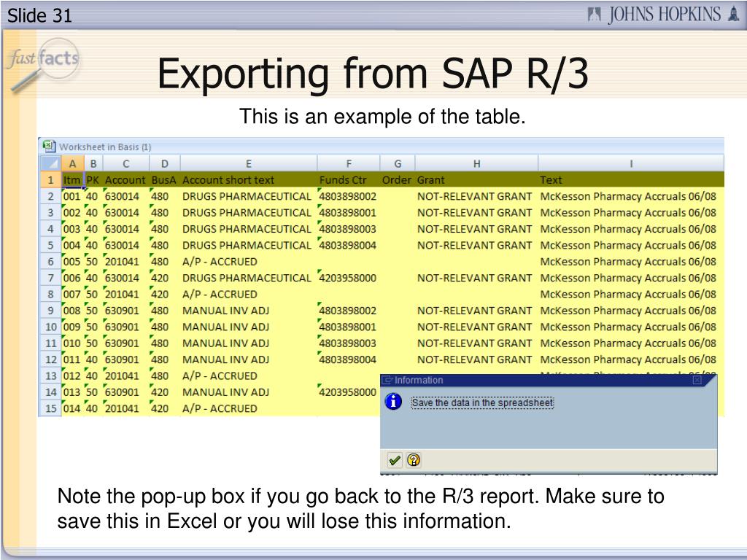The height and width of the screenshot is (560, 747).
Task: Select row 9 header
Action: pos(50,311)
